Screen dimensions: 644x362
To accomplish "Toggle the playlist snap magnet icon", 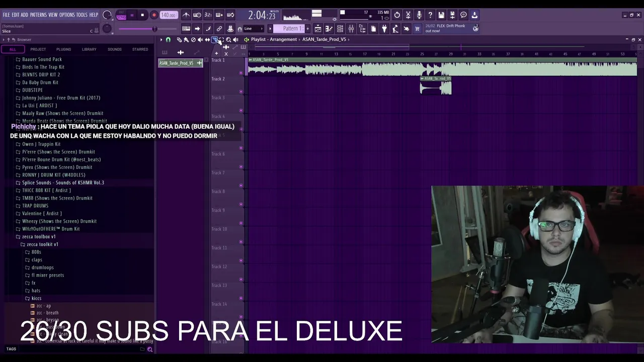I will 168,40.
